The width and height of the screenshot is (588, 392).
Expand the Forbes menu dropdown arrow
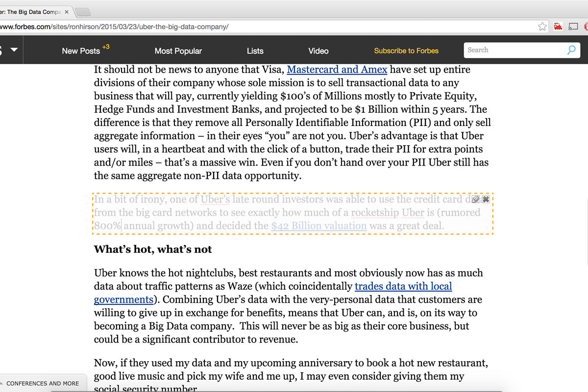[x=14, y=50]
